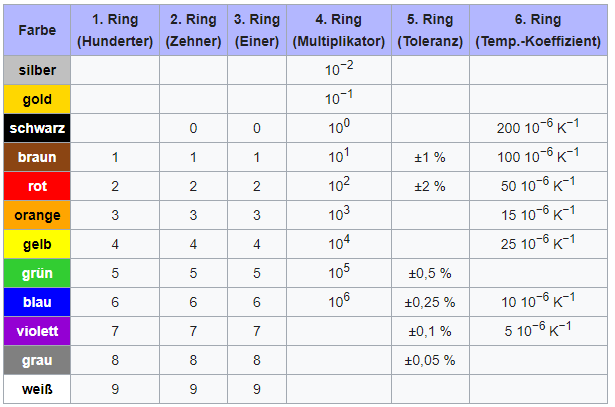Screen dimensions: 615x407
Task: Click the gelb color cell
Action: coord(37,244)
